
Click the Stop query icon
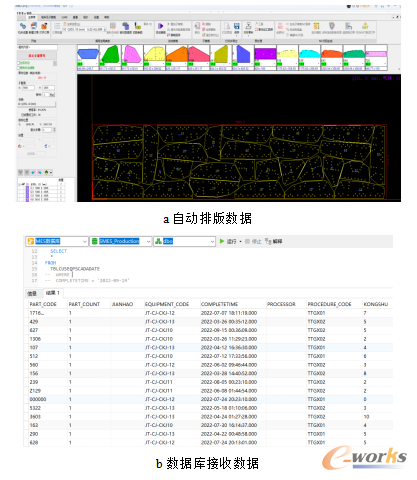(x=247, y=241)
